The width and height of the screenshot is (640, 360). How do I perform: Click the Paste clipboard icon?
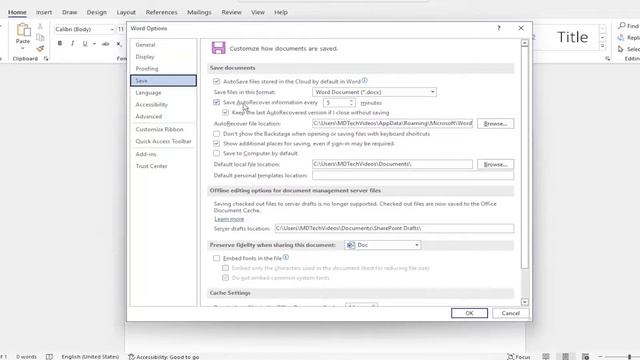23,30
